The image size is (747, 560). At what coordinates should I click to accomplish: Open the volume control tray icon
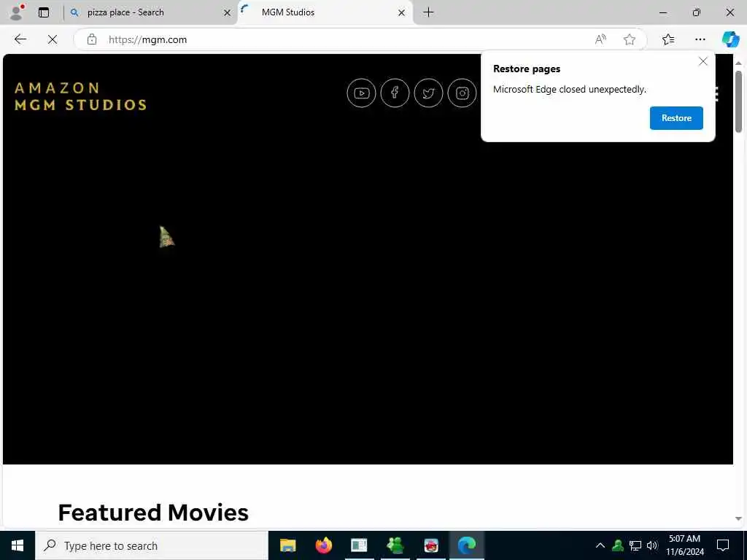[x=652, y=545]
